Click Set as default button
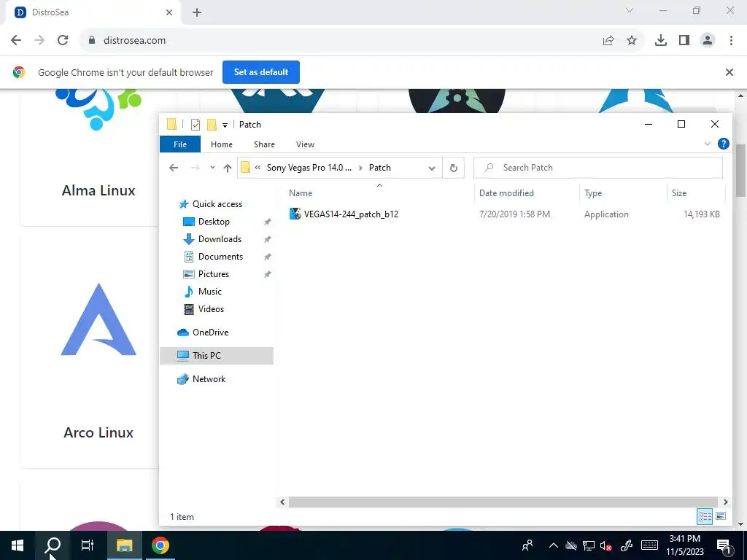Image resolution: width=747 pixels, height=560 pixels. point(261,72)
